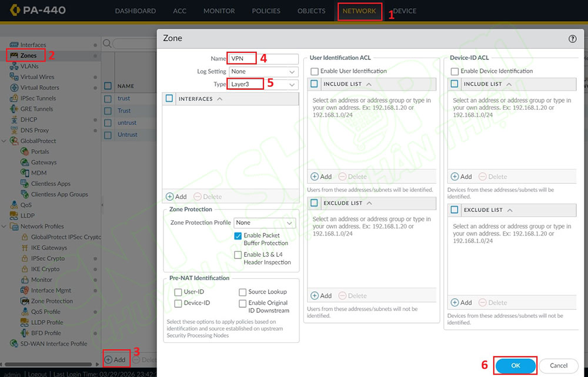Add an interface under INTERFACES list
588x377 pixels.
pyautogui.click(x=176, y=197)
